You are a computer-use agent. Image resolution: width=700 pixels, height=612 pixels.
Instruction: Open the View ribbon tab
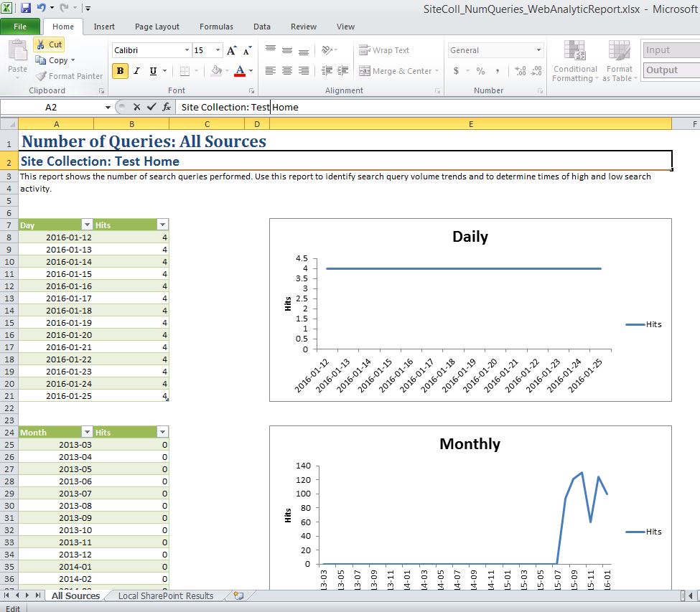point(345,27)
